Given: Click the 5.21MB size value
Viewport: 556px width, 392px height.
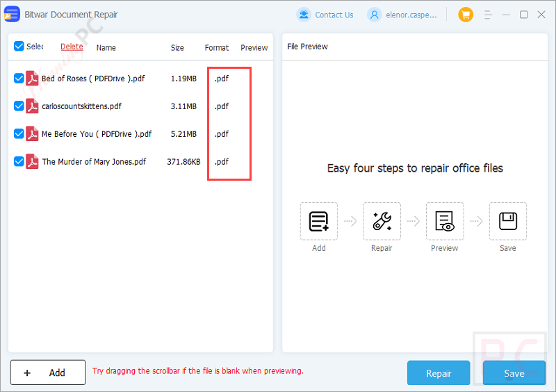Looking at the screenshot, I should pyautogui.click(x=183, y=133).
